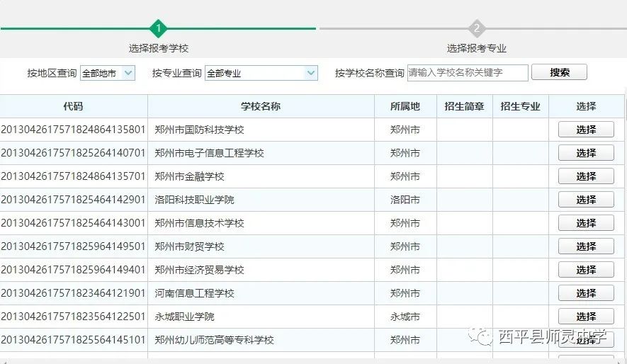Click code 2013042617571825564145101
627x364 pixels.
[x=73, y=340]
